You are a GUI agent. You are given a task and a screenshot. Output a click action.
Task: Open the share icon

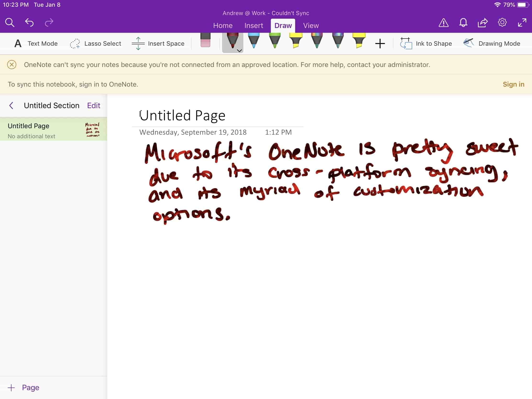coord(482,23)
